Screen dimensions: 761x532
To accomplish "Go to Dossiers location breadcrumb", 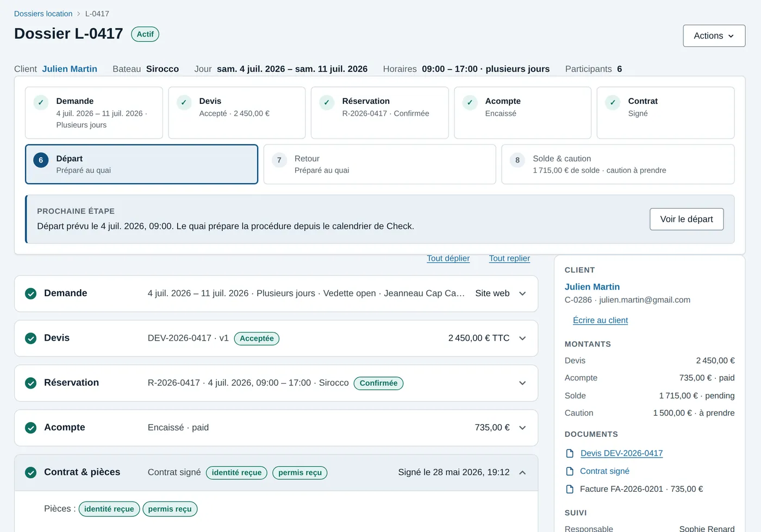I will pyautogui.click(x=43, y=14).
